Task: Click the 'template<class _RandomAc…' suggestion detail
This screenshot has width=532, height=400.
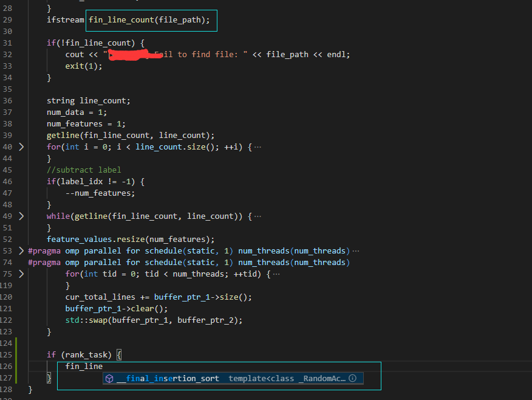Action: [x=287, y=378]
